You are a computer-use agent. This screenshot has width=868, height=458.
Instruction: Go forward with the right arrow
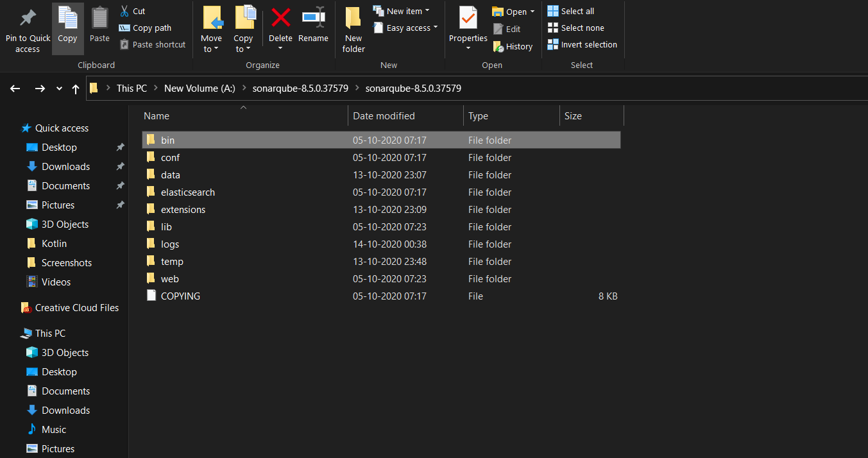pos(40,89)
